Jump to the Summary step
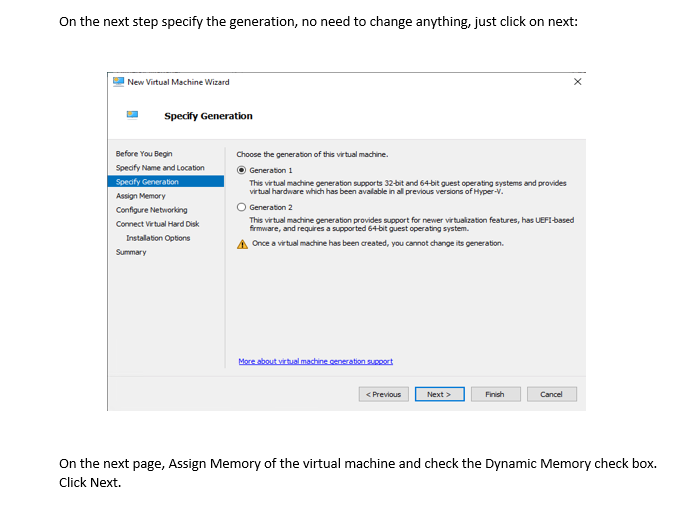This screenshot has width=683, height=525. coord(131,252)
